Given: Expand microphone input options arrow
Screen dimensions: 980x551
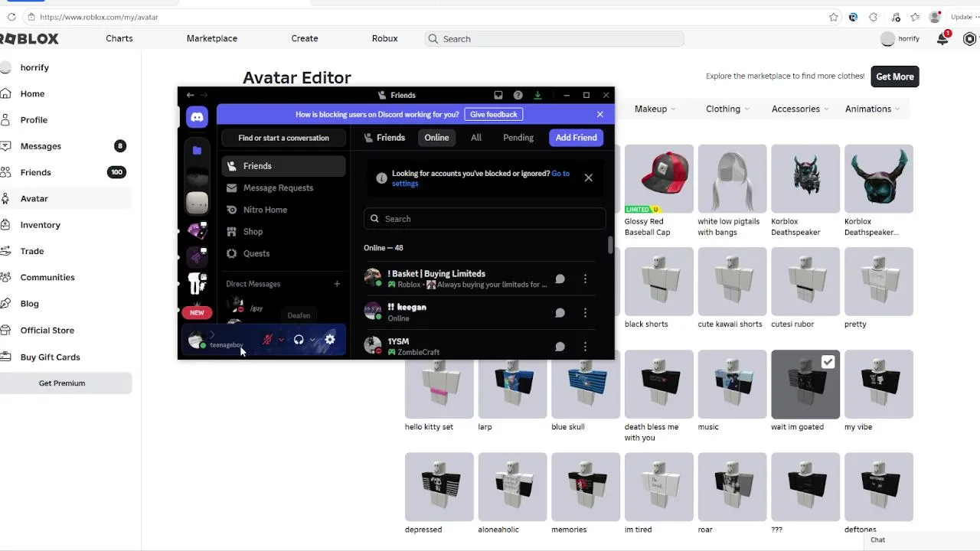Looking at the screenshot, I should [281, 340].
